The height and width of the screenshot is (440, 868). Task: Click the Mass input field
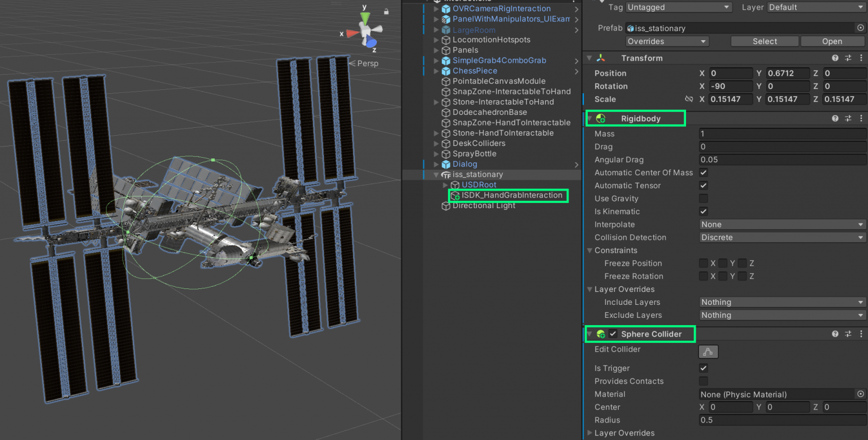[782, 133]
